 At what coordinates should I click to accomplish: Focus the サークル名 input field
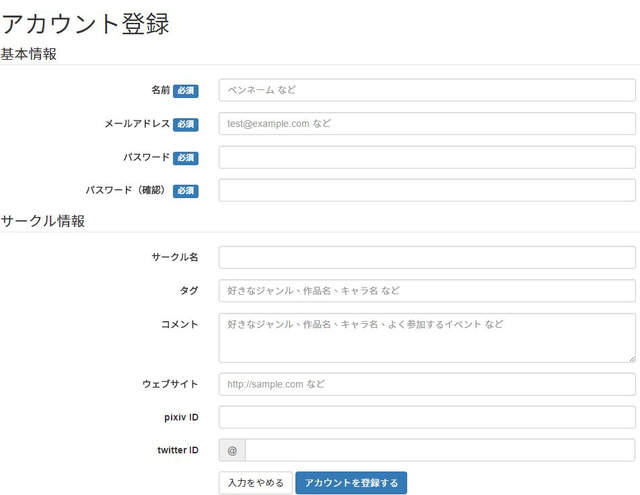tap(427, 257)
